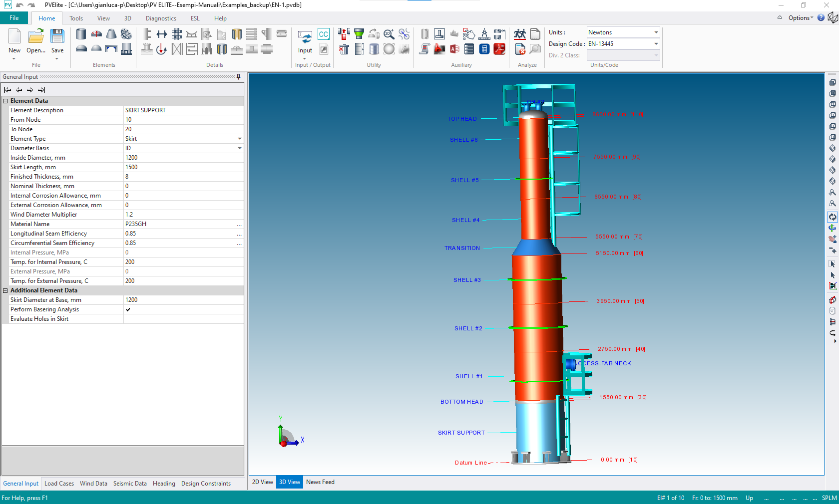
Task: Toggle the General Input panel pin
Action: point(238,77)
